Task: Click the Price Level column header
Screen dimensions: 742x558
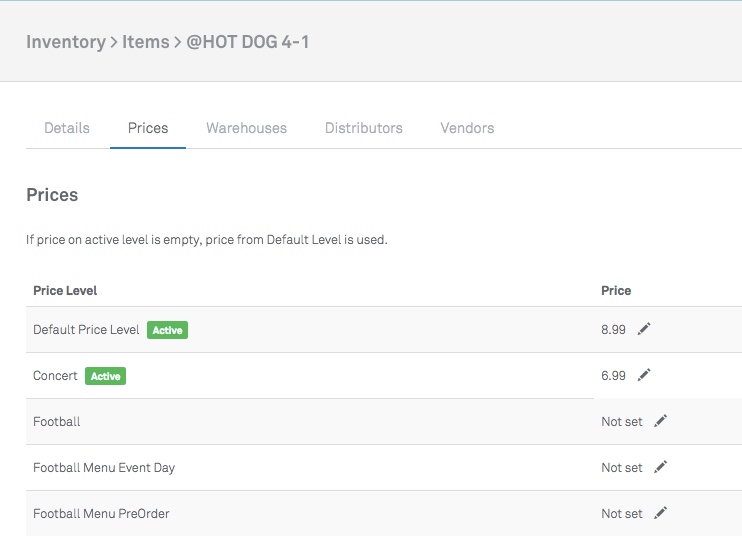Action: 65,291
